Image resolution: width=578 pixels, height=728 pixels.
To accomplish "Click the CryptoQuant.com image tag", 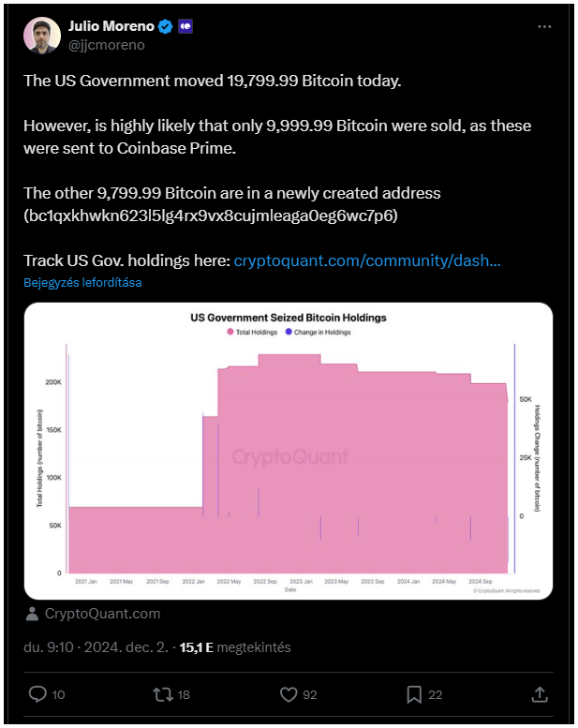I will (102, 614).
